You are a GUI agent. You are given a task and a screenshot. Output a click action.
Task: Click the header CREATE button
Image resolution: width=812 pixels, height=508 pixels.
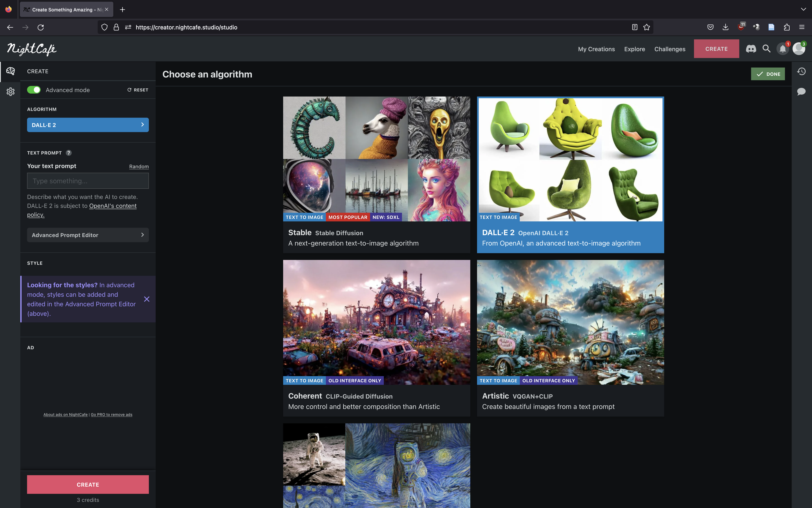click(x=716, y=49)
